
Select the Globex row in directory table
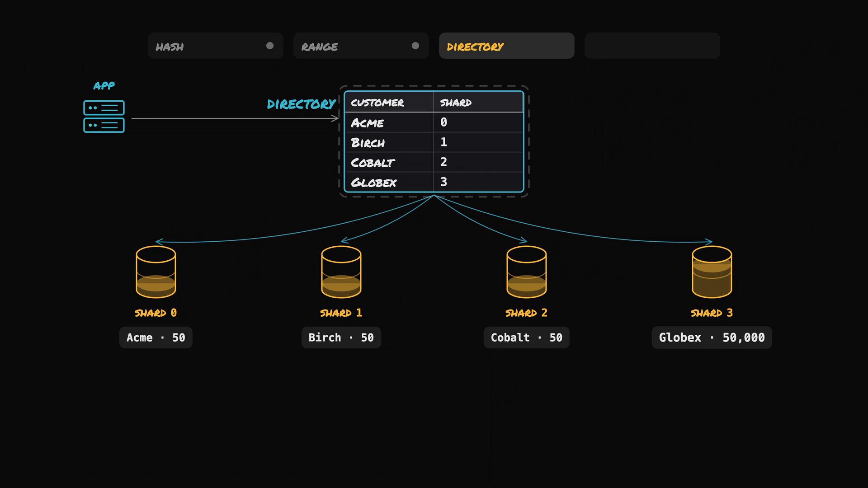click(434, 182)
